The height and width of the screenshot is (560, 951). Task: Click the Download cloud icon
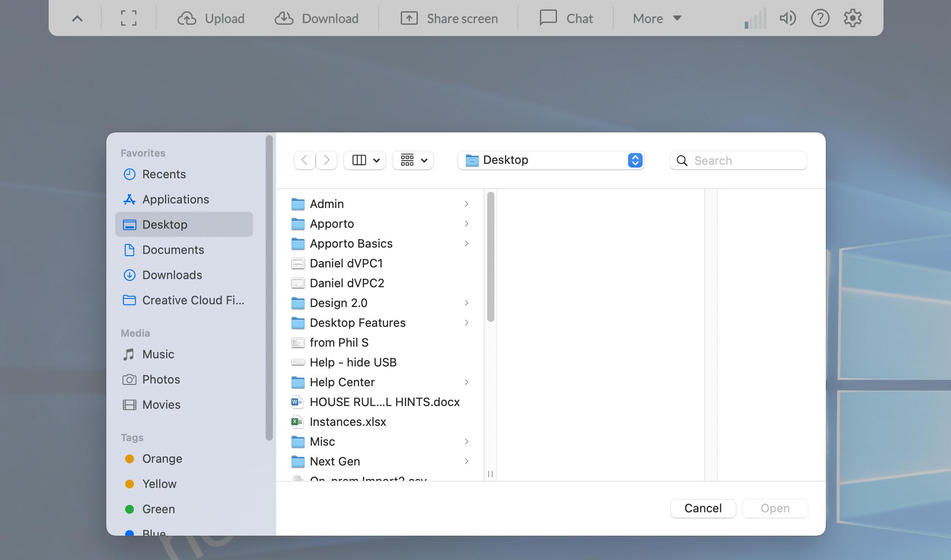(284, 18)
